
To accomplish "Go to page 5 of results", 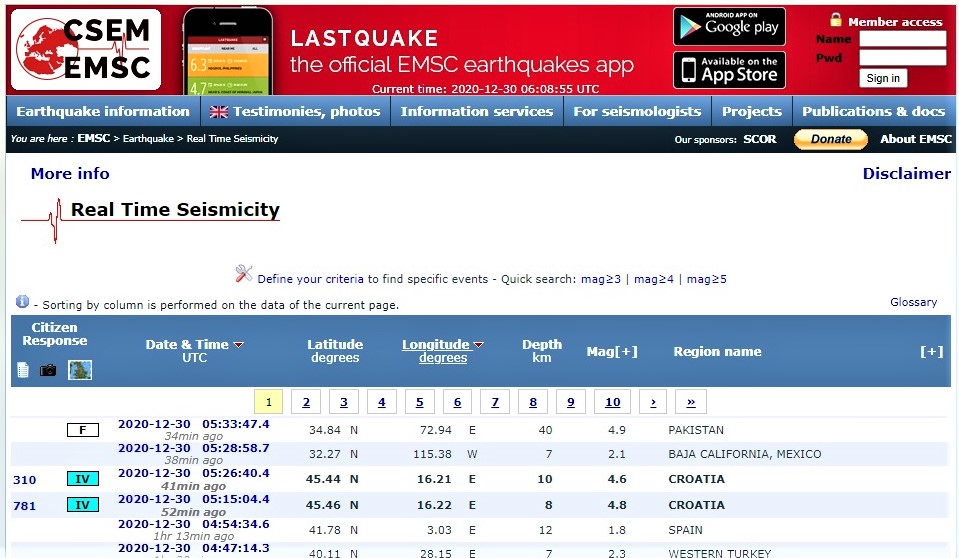I will pos(419,402).
